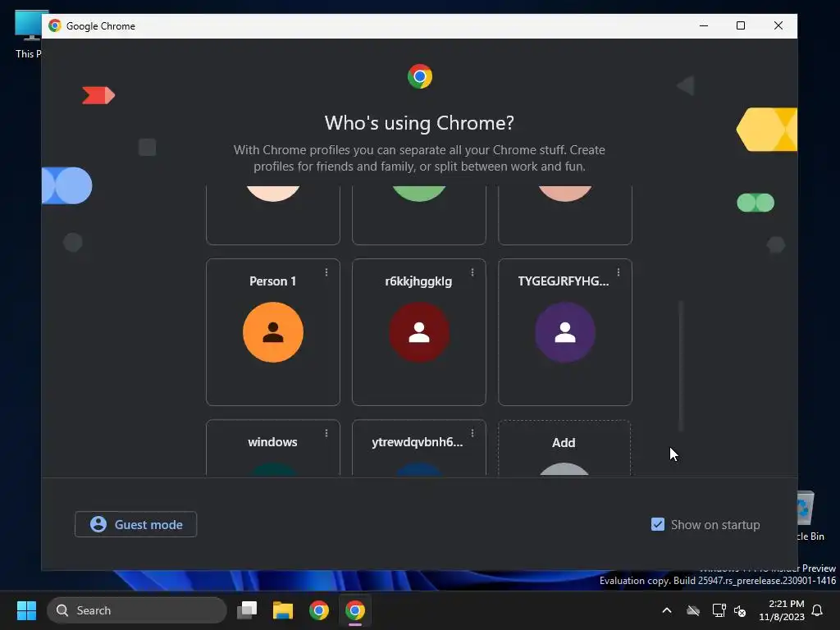Open more options for Person 1 profile
This screenshot has width=840, height=630.
coord(326,272)
